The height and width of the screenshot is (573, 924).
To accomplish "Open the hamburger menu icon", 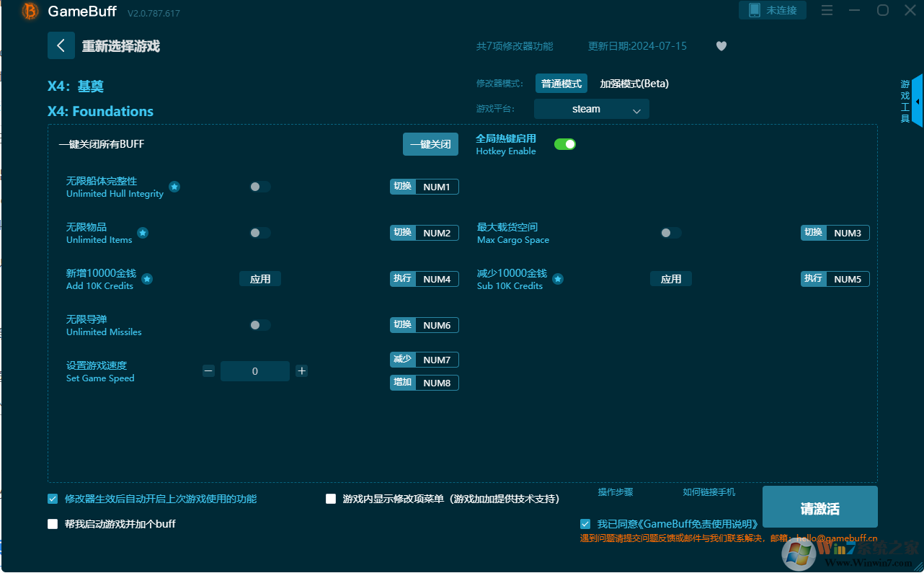I will click(827, 10).
